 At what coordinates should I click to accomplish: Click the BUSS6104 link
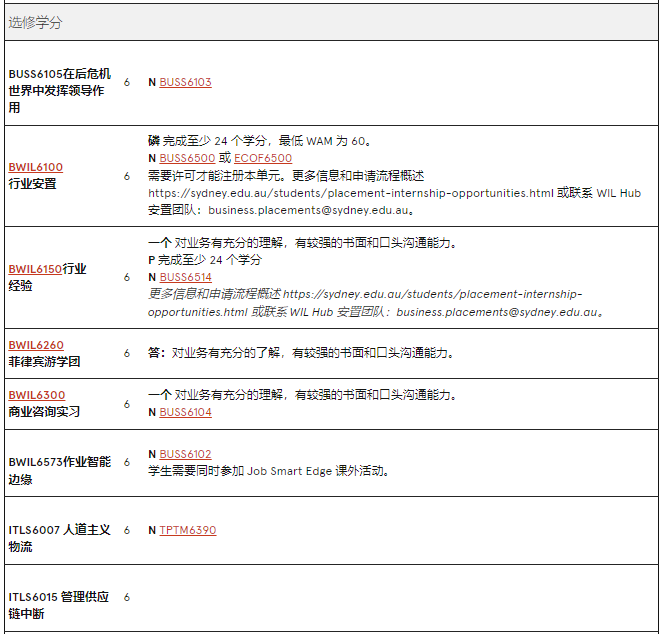(x=185, y=412)
